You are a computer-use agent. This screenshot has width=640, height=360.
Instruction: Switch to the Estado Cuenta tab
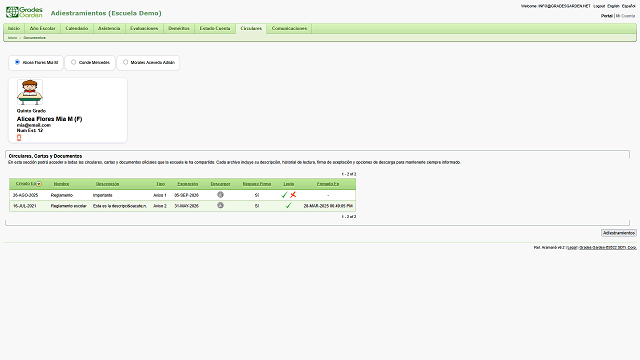pyautogui.click(x=215, y=28)
